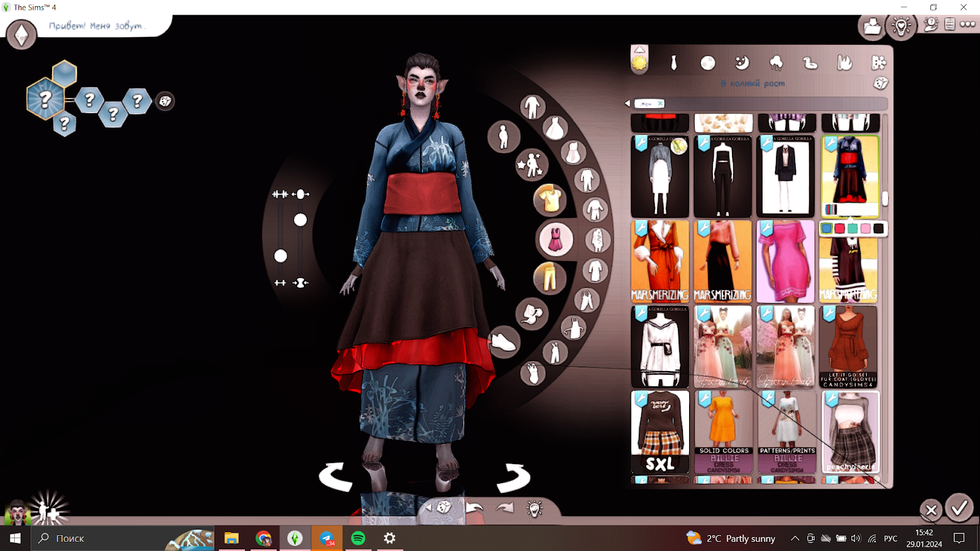Select the Tops yellow shirt category
Viewport: 980px width, 551px height.
549,200
